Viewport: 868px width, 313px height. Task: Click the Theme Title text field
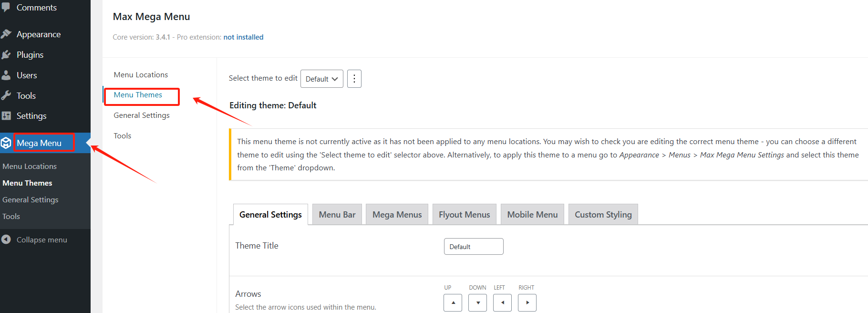(x=474, y=247)
